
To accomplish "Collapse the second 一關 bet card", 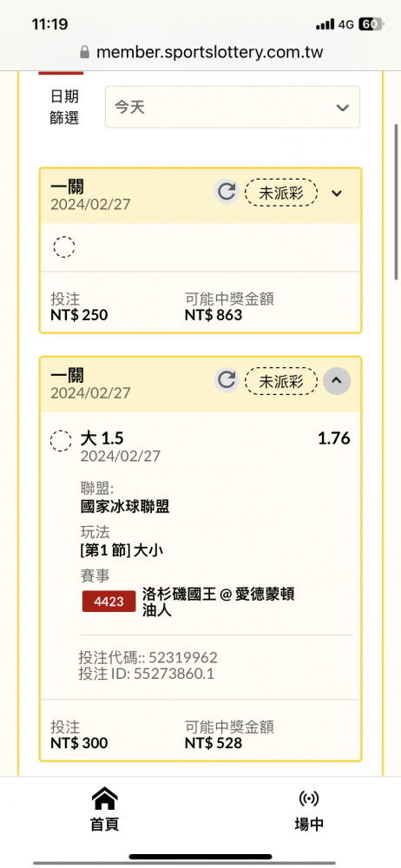I will [337, 381].
